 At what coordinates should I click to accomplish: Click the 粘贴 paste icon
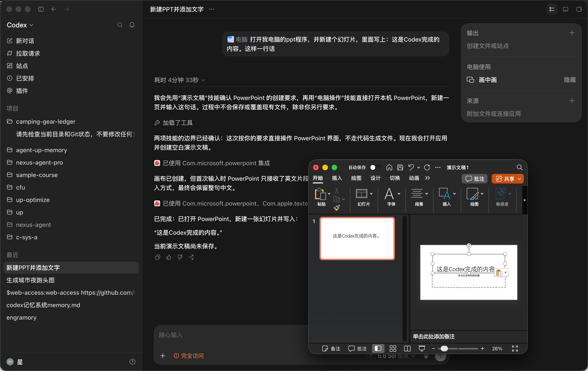[320, 194]
